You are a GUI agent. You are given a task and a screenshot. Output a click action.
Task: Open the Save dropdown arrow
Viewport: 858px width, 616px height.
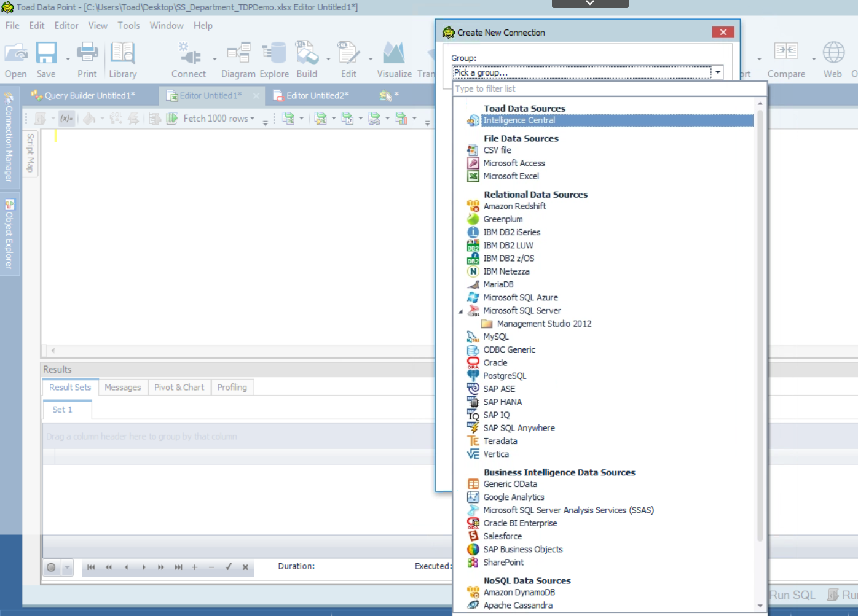tap(68, 60)
